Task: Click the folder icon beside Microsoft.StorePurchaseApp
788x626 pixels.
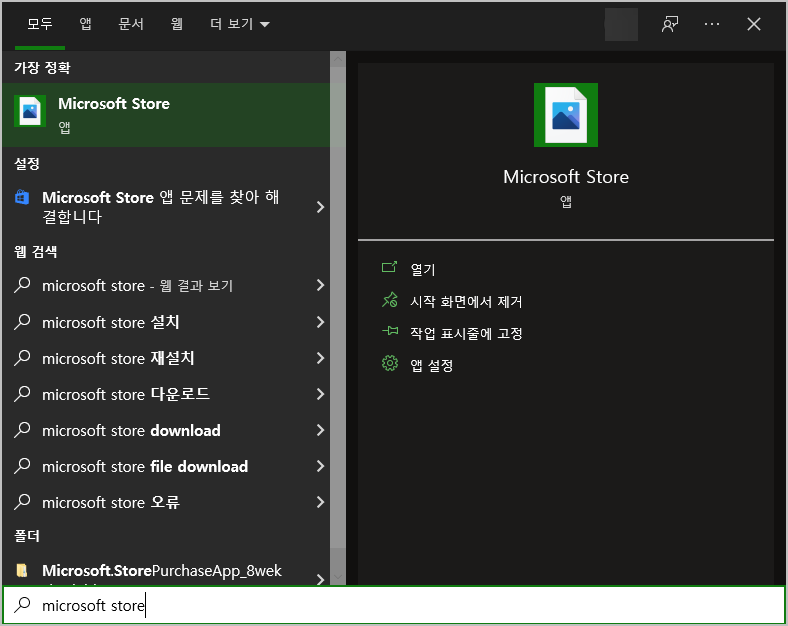Action: (x=22, y=570)
